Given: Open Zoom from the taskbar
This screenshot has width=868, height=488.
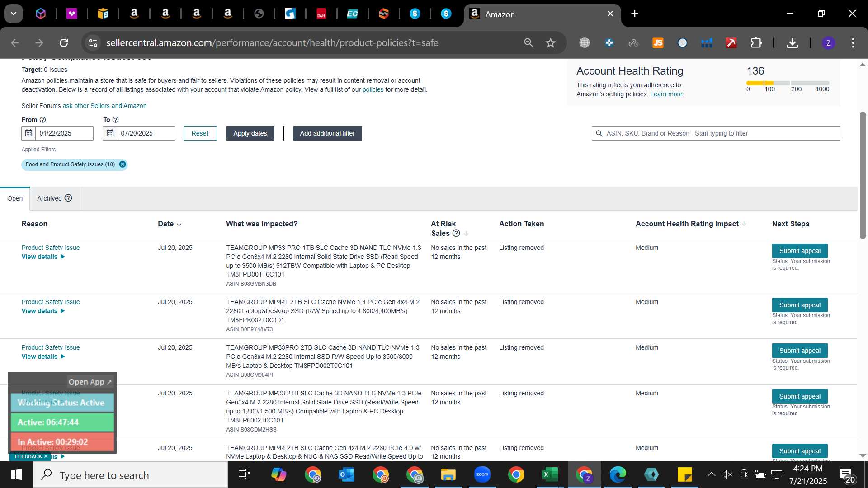Looking at the screenshot, I should click(x=482, y=475).
